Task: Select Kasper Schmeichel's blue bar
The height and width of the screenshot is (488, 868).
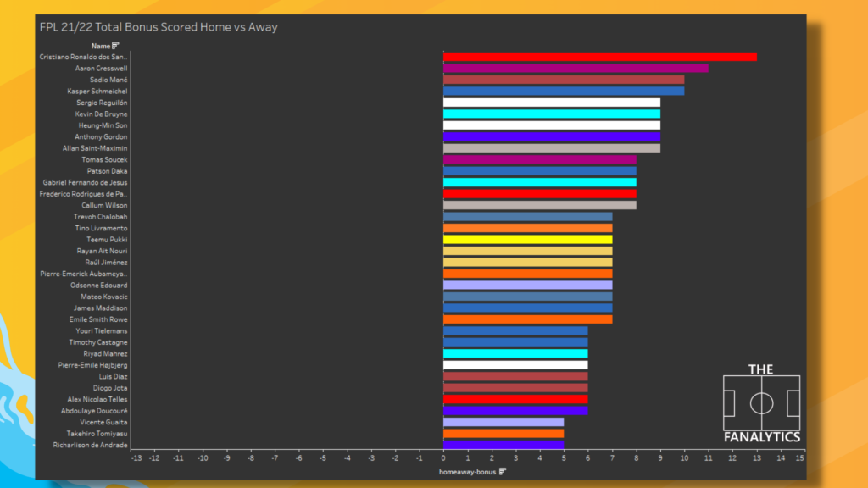Action: click(x=564, y=91)
